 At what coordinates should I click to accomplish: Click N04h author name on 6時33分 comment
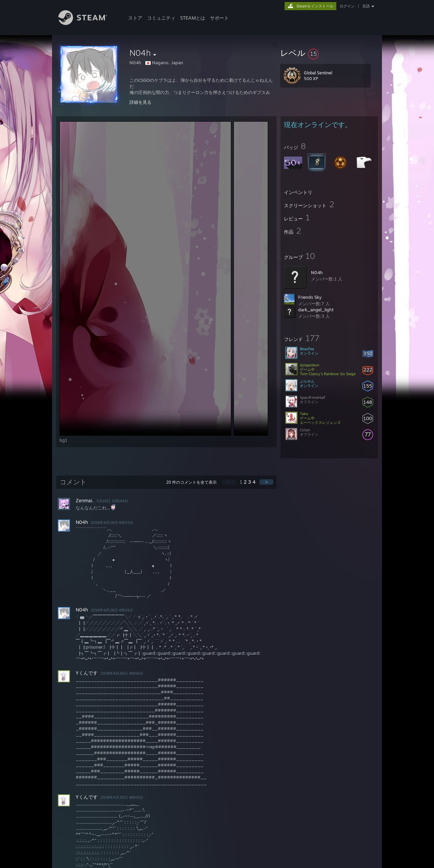click(82, 522)
